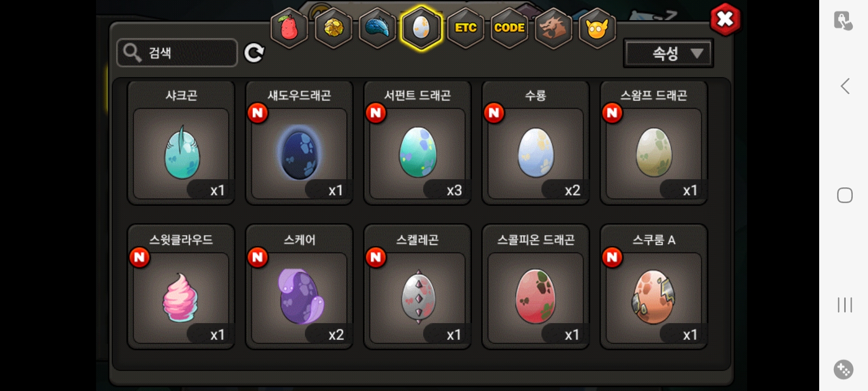Tap the gamepad icon in sidebar

pos(844,370)
